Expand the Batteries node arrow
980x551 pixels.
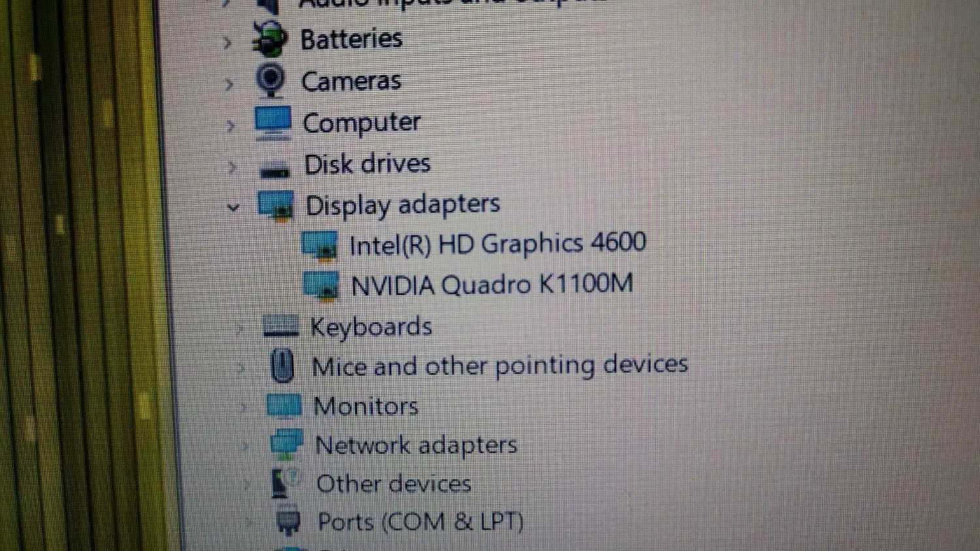pyautogui.click(x=227, y=43)
